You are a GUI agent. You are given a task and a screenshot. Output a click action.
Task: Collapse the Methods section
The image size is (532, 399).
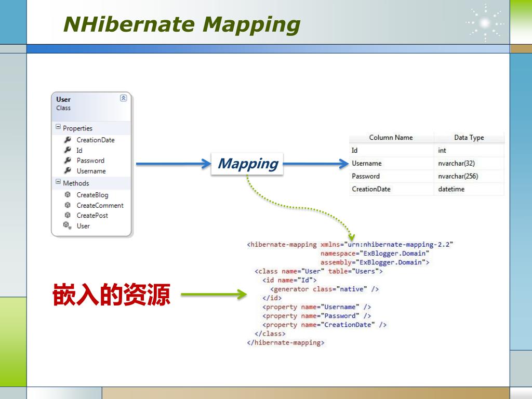(58, 181)
